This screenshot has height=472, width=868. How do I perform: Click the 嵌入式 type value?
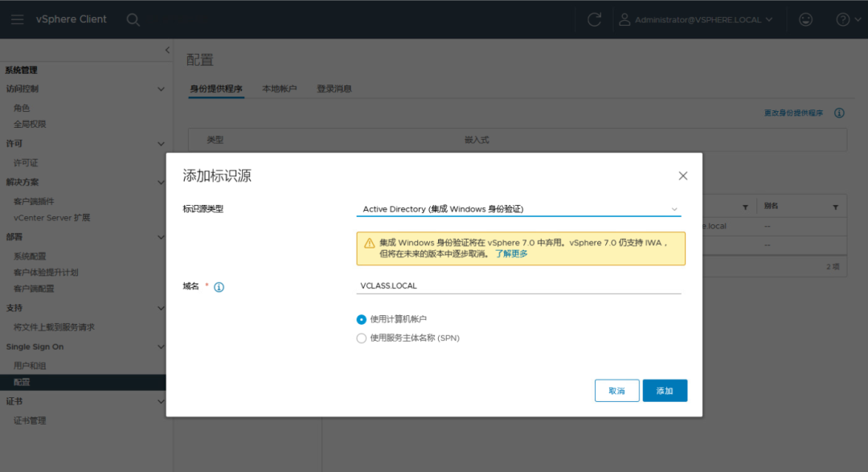tap(477, 140)
